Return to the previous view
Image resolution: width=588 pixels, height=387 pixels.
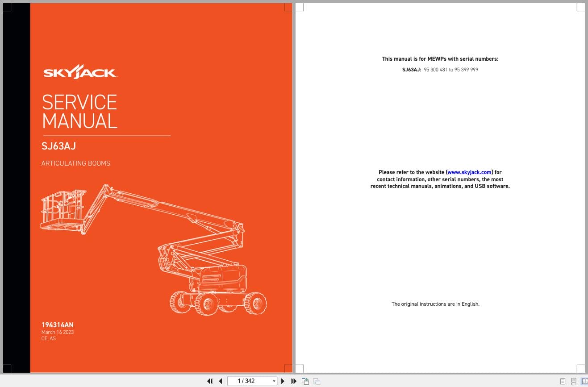[305, 381]
